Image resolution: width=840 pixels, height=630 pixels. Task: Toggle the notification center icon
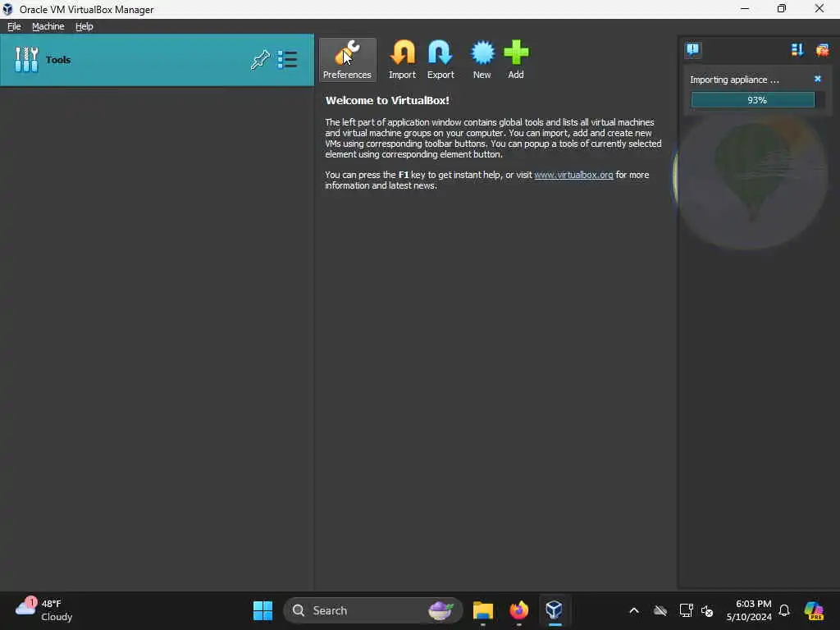692,50
